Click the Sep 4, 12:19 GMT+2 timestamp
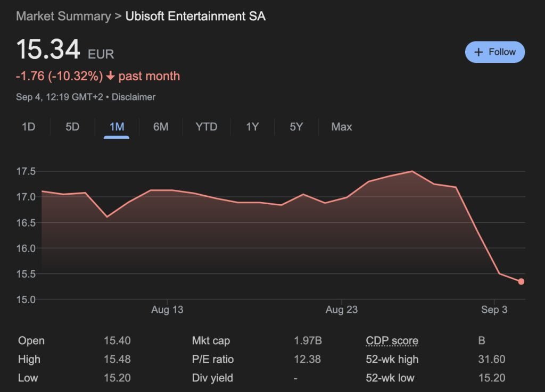This screenshot has height=392, width=545. (x=60, y=97)
